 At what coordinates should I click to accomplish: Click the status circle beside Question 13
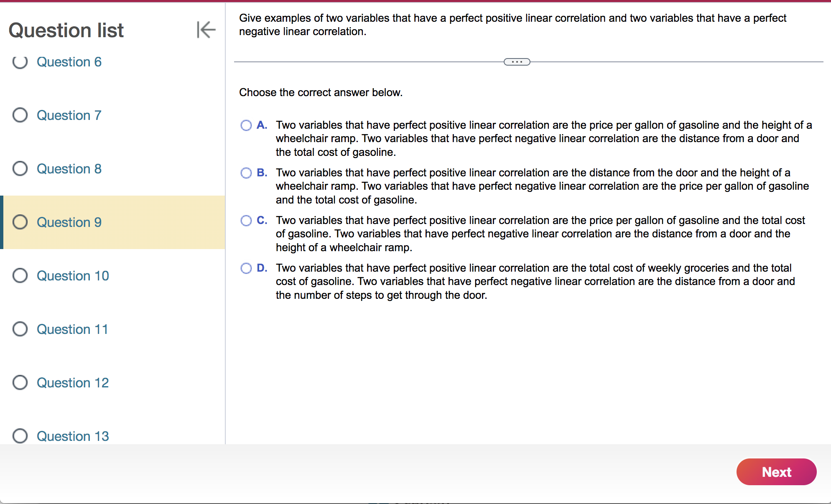click(x=20, y=436)
